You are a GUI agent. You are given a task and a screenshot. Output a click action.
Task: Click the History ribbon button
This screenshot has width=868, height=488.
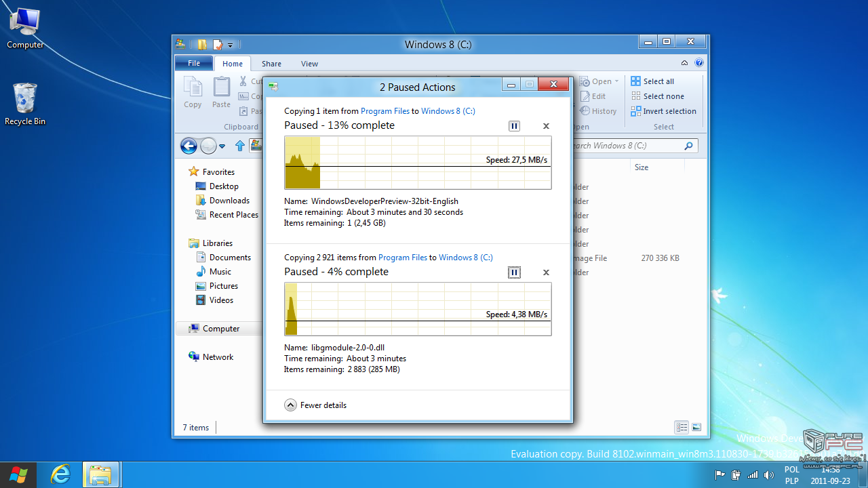tap(598, 111)
